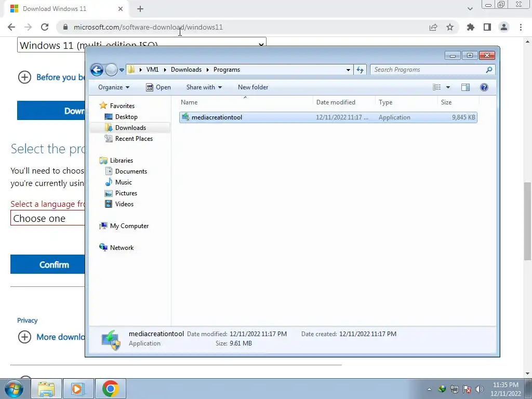The width and height of the screenshot is (532, 399).
Task: Click the volume speaker tray icon
Action: [480, 389]
